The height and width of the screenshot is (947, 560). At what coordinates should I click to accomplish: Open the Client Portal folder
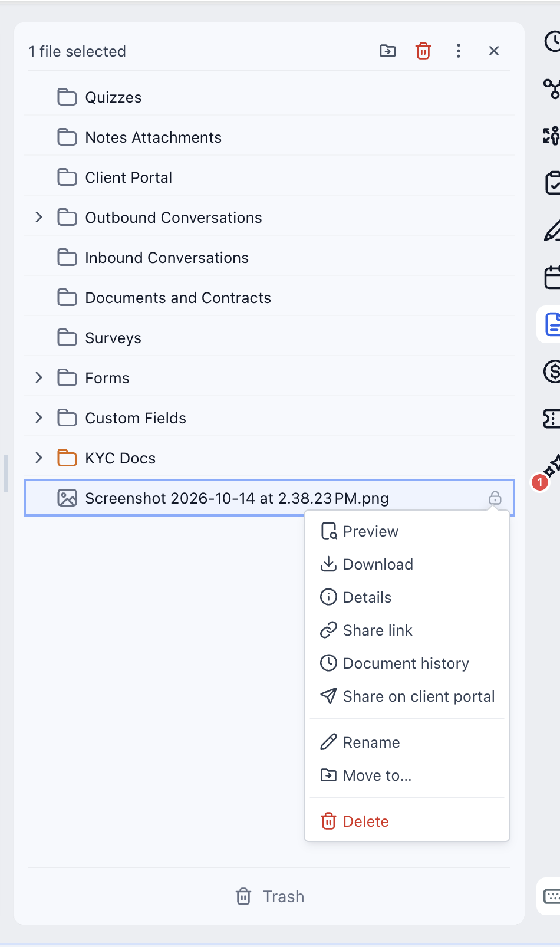coord(269,177)
